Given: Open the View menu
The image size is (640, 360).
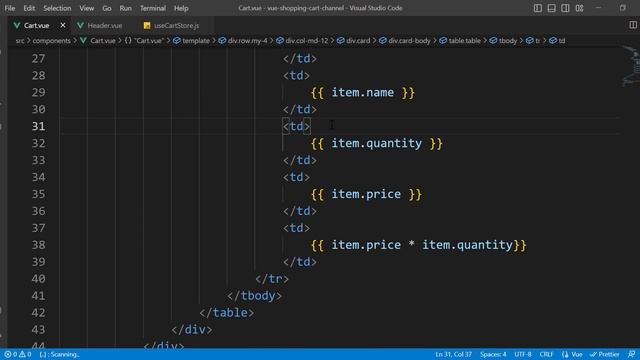Looking at the screenshot, I should 87,8.
